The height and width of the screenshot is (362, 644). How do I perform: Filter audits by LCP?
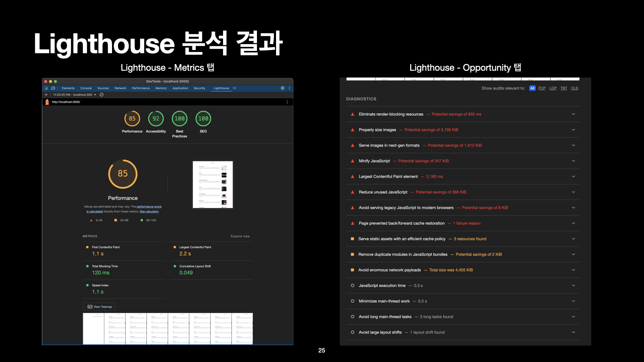tap(553, 88)
